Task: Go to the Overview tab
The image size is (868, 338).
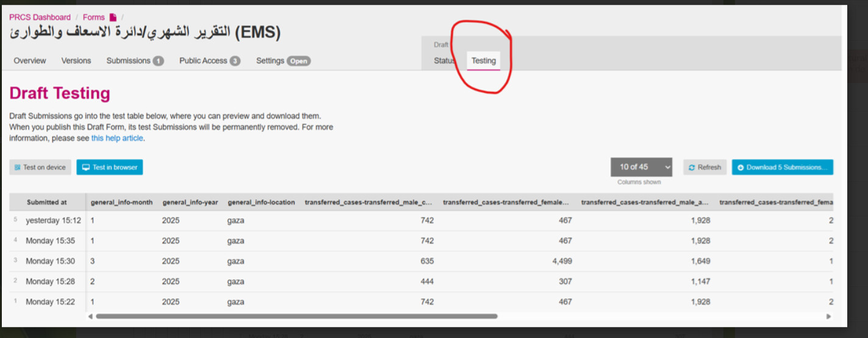Action: coord(30,61)
